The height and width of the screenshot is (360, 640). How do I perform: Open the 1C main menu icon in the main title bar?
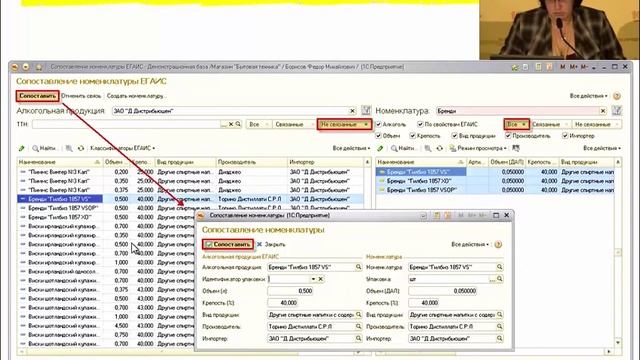(x=15, y=67)
